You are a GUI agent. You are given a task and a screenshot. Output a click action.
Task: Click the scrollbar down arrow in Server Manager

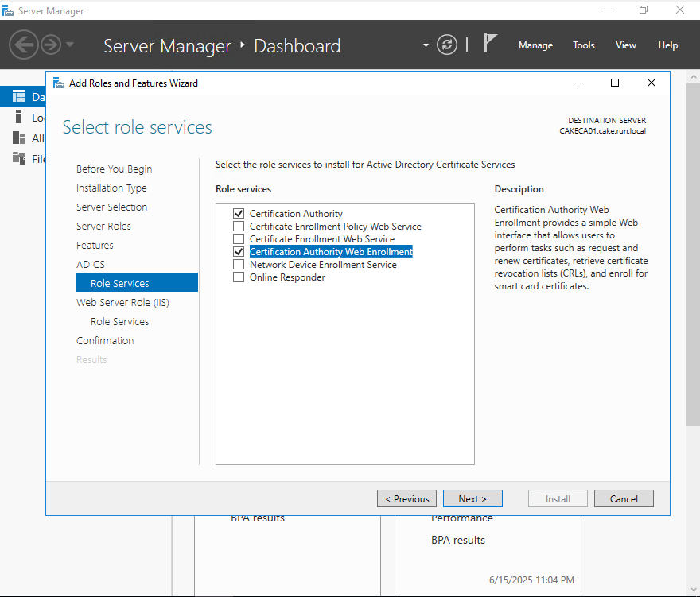pyautogui.click(x=694, y=591)
